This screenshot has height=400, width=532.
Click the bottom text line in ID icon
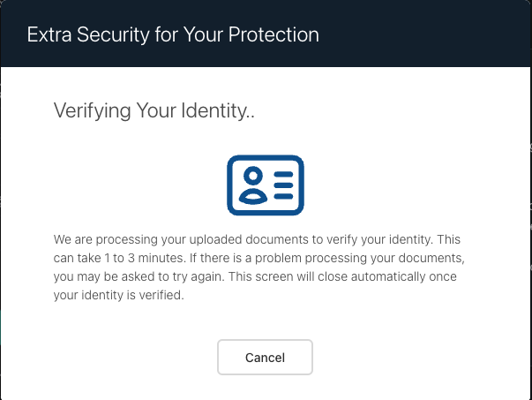283,196
